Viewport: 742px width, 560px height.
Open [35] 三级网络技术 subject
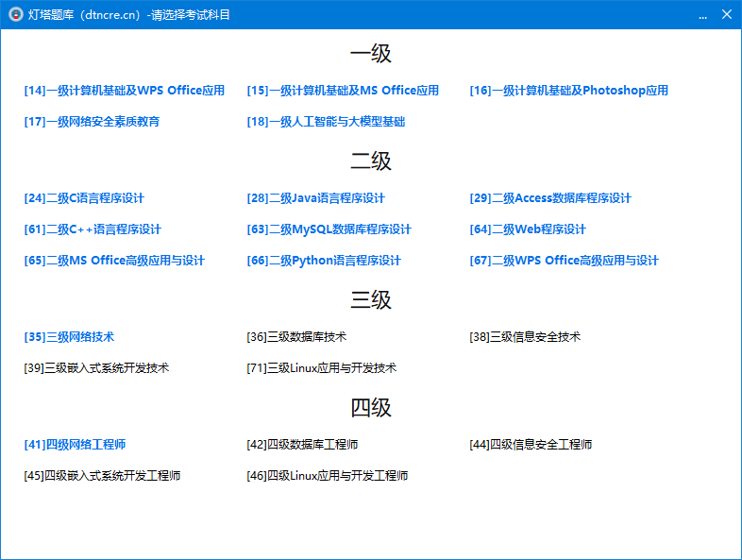tap(69, 337)
